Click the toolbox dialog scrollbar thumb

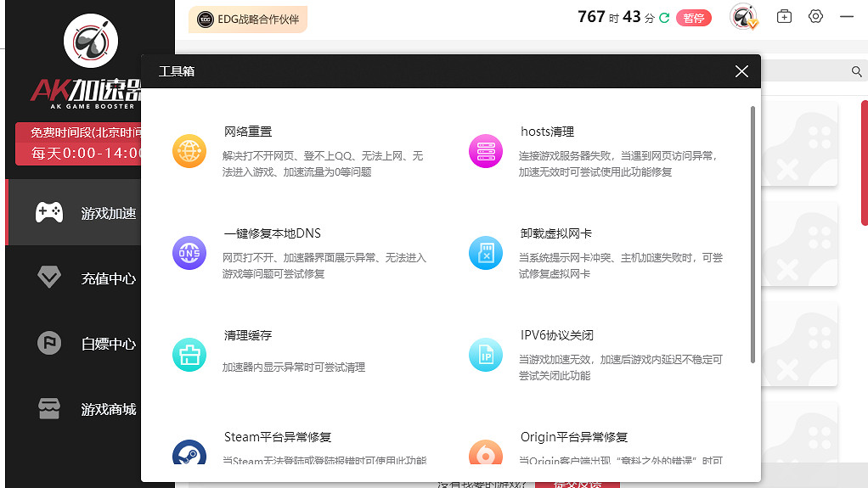coord(752,234)
